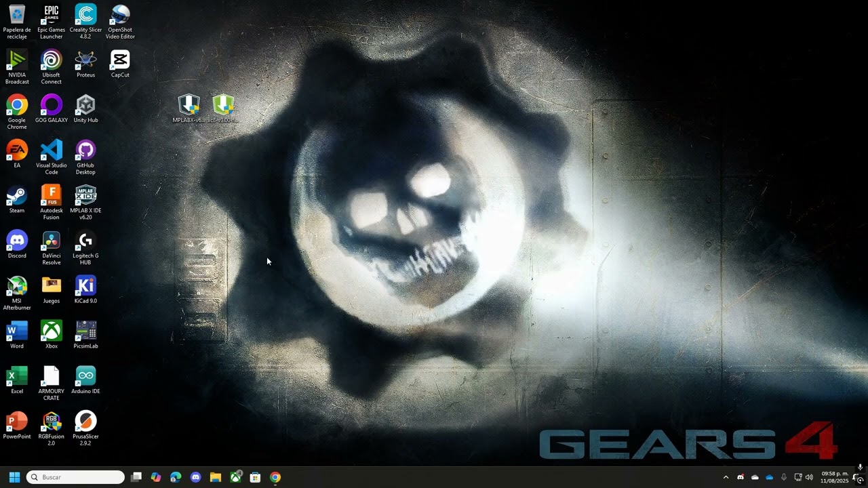Open Microsoft Store from the taskbar

[256, 477]
